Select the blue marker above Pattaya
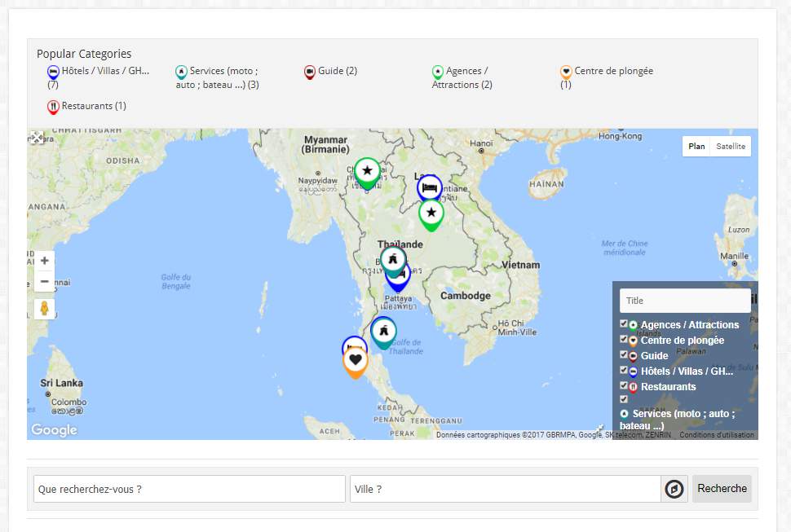Screen dimensions: 791x532 click(399, 284)
